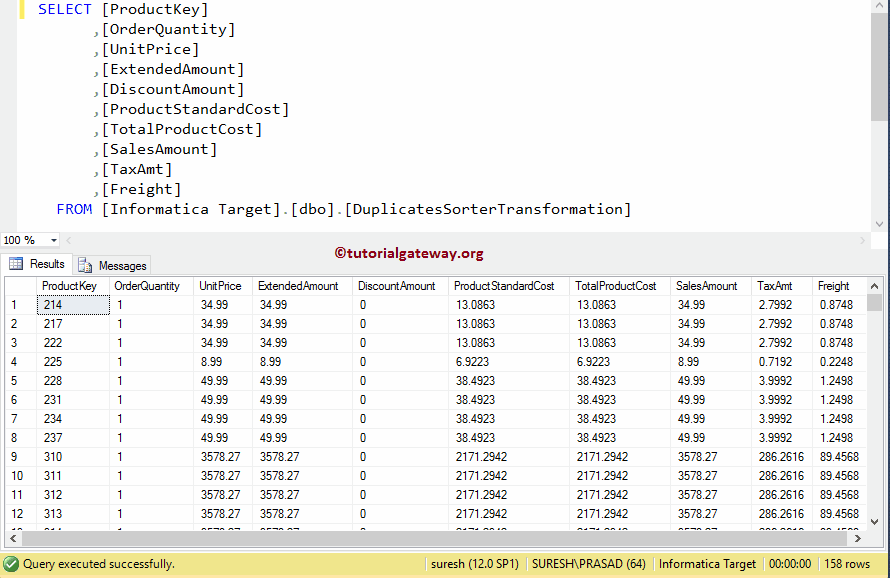This screenshot has height=578, width=890.
Task: Click ProductKey cell 228
Action: click(x=73, y=381)
